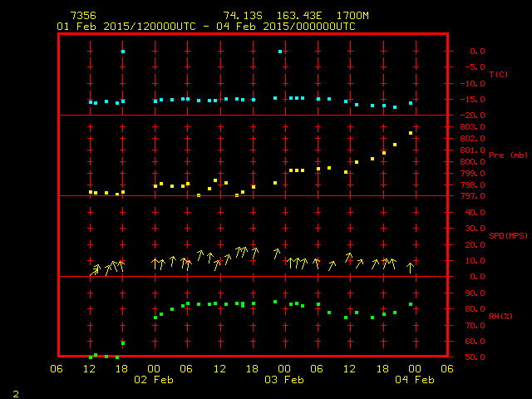Select the last green humidity point on the right
This screenshot has width=532, height=399.
coord(411,304)
